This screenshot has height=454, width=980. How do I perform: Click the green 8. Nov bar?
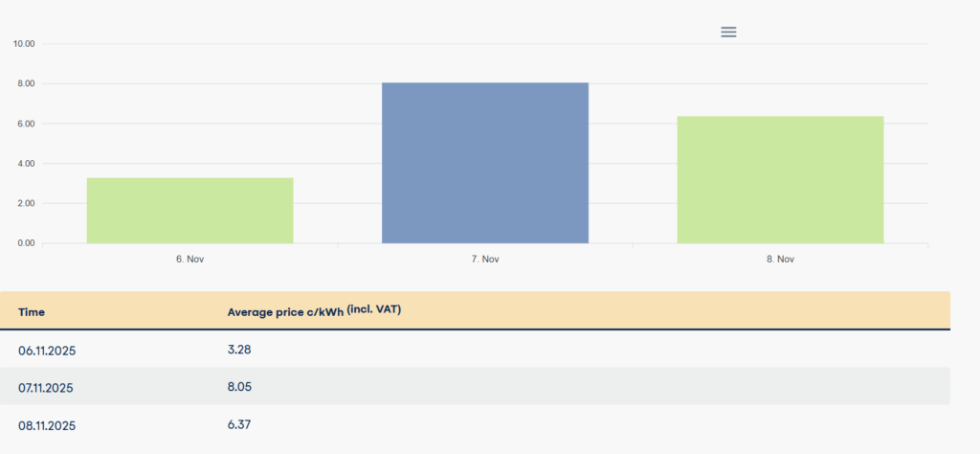780,179
